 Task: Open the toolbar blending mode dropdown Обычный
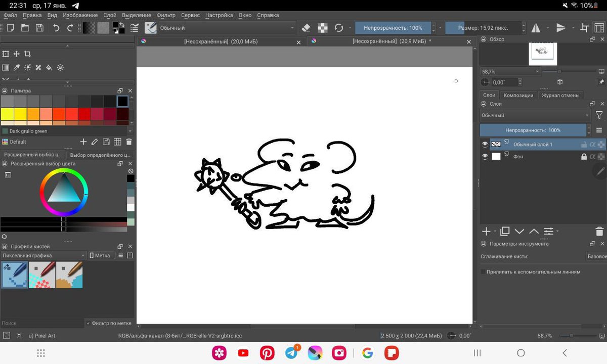[x=227, y=28]
